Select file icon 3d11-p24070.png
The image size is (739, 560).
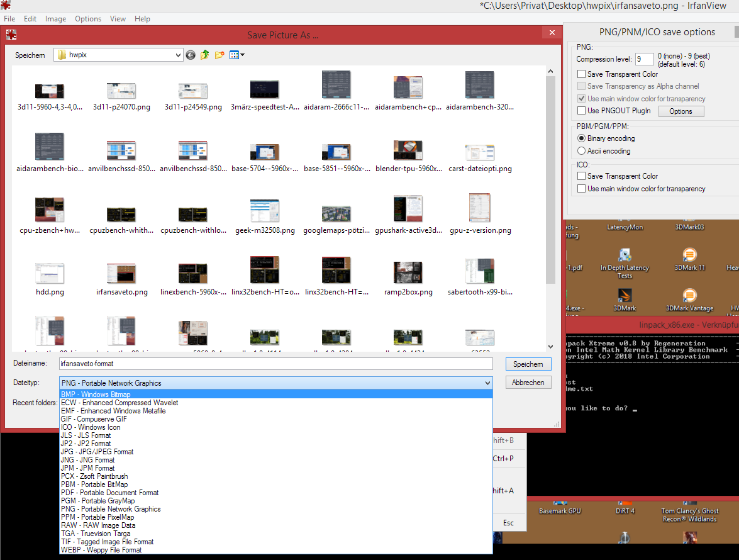pos(121,91)
